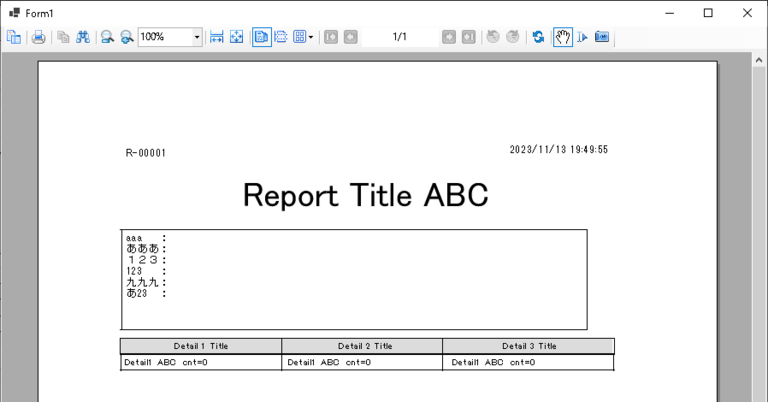
Task: Click the Report Title ABC heading
Action: [x=365, y=196]
